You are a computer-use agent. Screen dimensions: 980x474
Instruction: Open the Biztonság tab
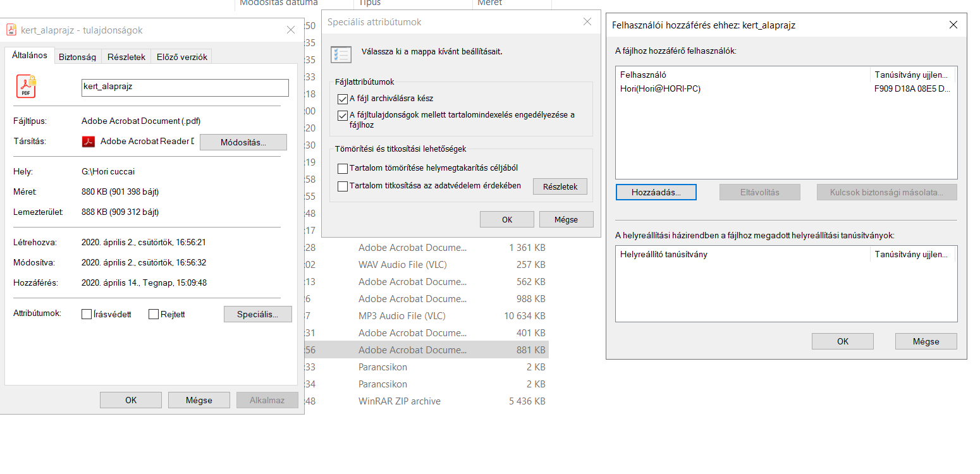77,57
